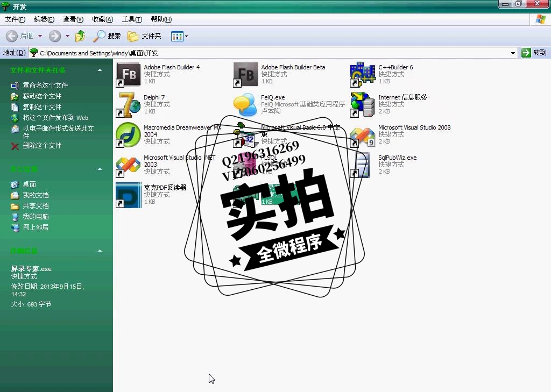Open the 编辑(E) menu
Image resolution: width=551 pixels, height=392 pixels.
click(44, 19)
